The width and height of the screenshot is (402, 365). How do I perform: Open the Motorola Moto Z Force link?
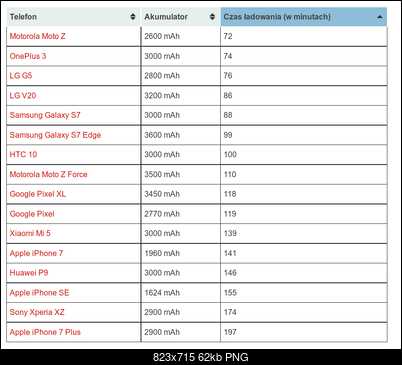click(48, 174)
